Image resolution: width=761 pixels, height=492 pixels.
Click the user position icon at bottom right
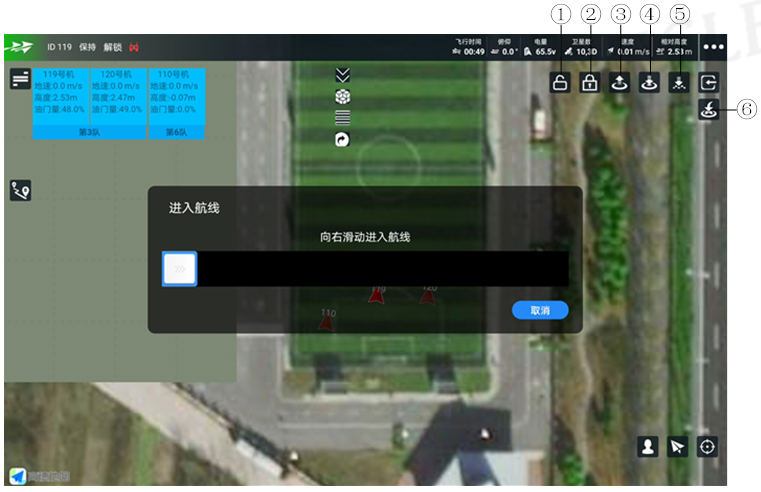pos(648,447)
